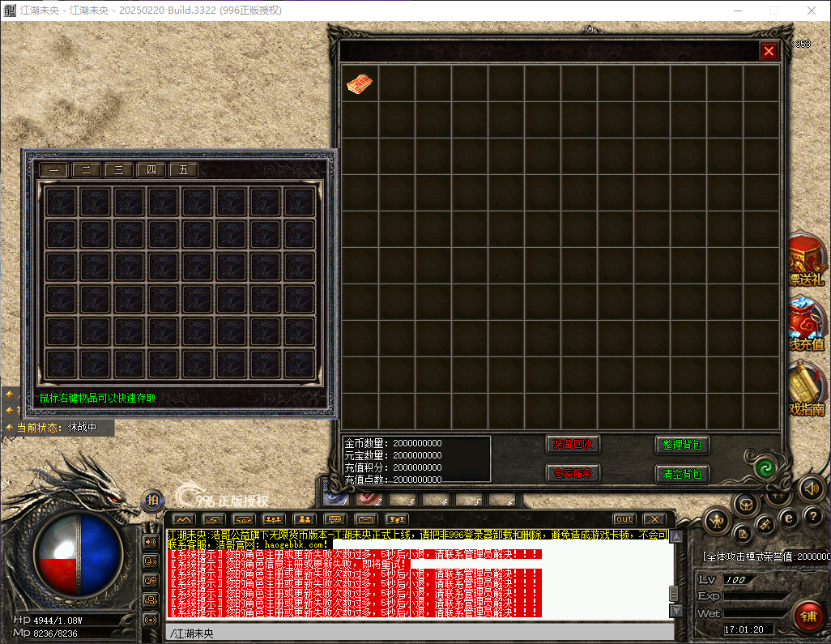Click the X button on chat bar
The height and width of the screenshot is (644, 831).
point(654,519)
